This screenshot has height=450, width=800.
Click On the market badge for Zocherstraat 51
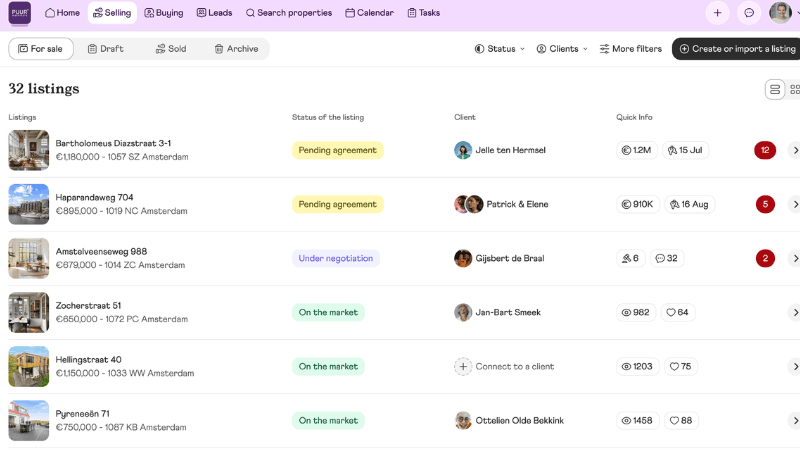tap(328, 312)
